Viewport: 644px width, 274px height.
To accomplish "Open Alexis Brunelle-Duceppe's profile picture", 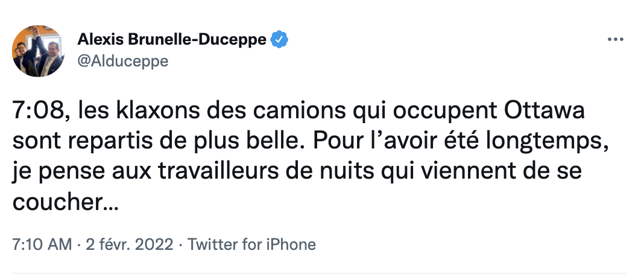I will coord(39,51).
